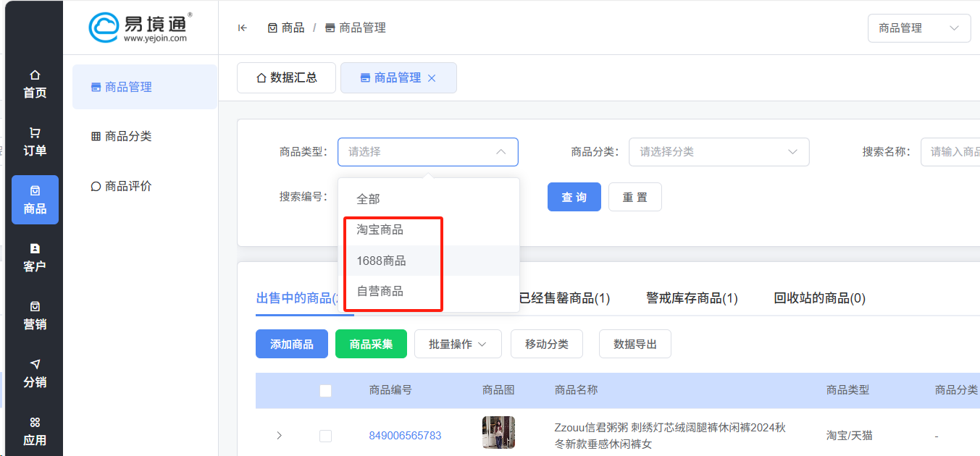Toggle the select-all checkbox in table header
The image size is (980, 456).
[325, 391]
